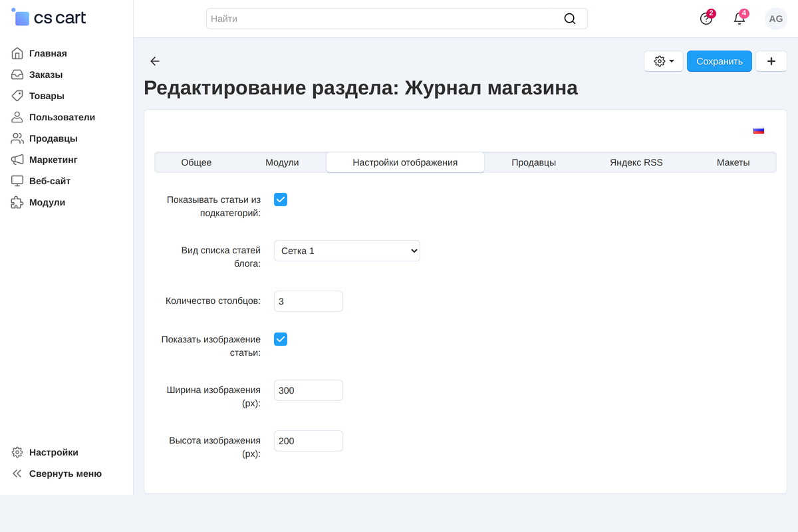
Task: Click the Настройки gear icon in sidebar
Action: tap(17, 452)
